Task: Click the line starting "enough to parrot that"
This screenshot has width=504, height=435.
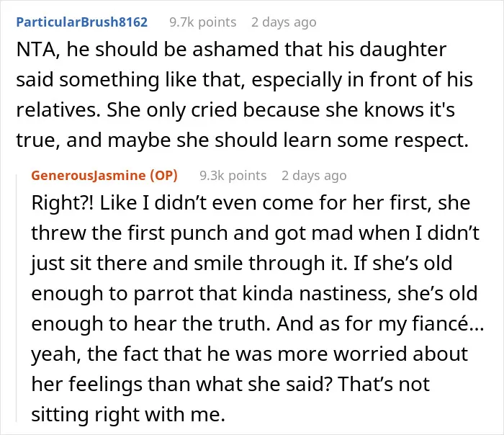Action: 254,294
